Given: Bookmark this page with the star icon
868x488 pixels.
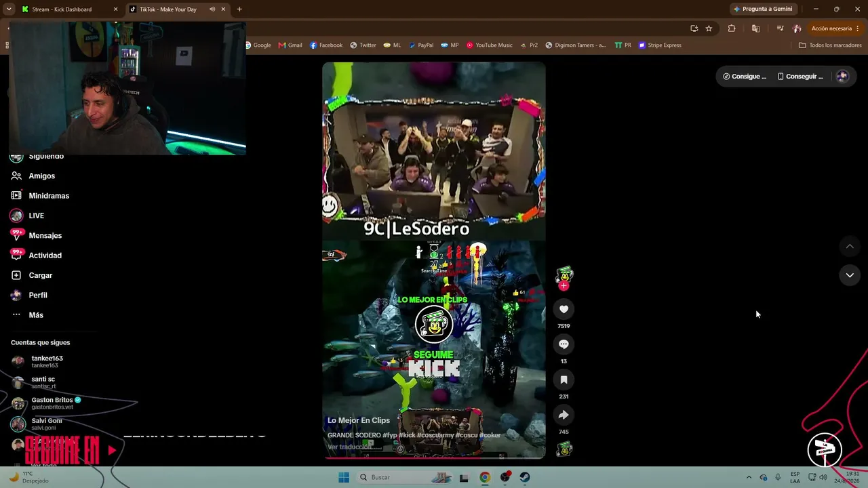Looking at the screenshot, I should (709, 28).
